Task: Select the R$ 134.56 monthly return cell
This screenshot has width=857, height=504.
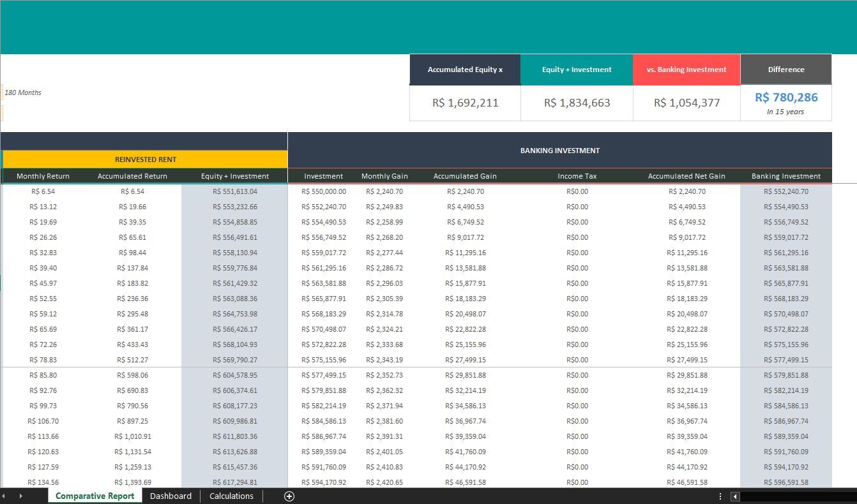Action: (43, 482)
